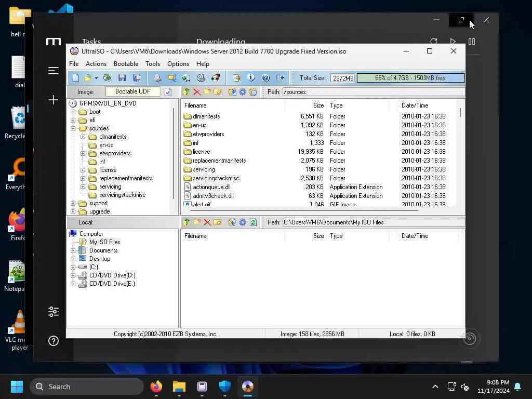The height and width of the screenshot is (399, 532).
Task: Sort image list by Size column header
Action: pos(305,105)
